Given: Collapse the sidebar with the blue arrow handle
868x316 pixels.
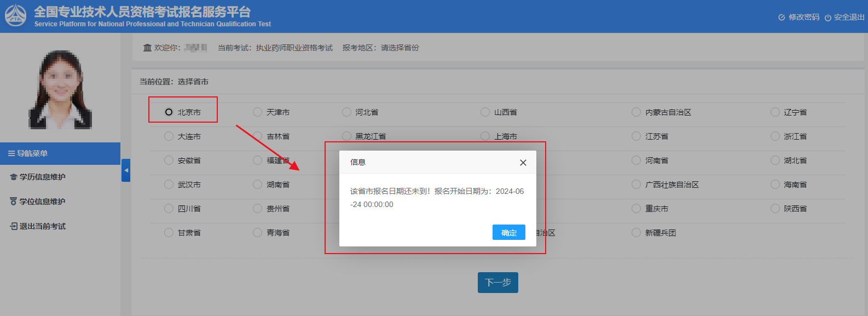Looking at the screenshot, I should pos(126,170).
